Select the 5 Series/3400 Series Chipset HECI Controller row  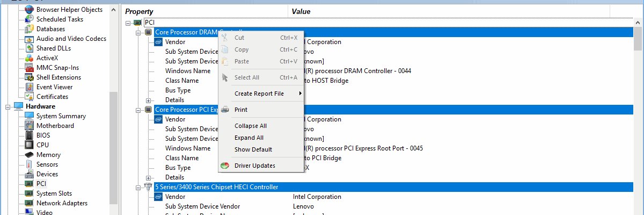[x=393, y=187]
